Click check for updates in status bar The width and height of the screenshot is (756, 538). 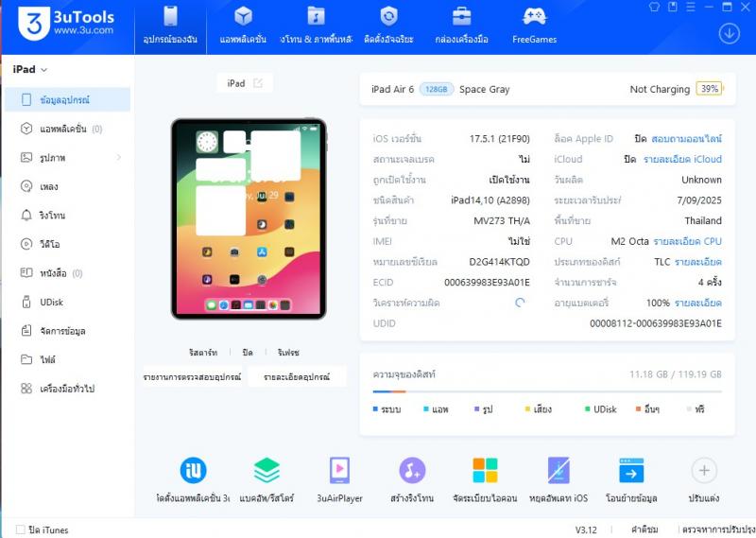(x=718, y=529)
